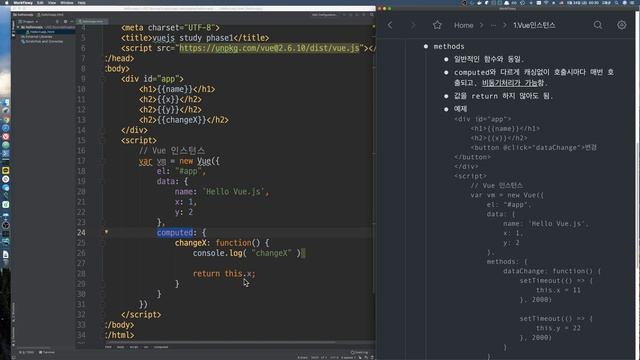
Task: Click line number 24 in the gutter
Action: [x=81, y=233]
